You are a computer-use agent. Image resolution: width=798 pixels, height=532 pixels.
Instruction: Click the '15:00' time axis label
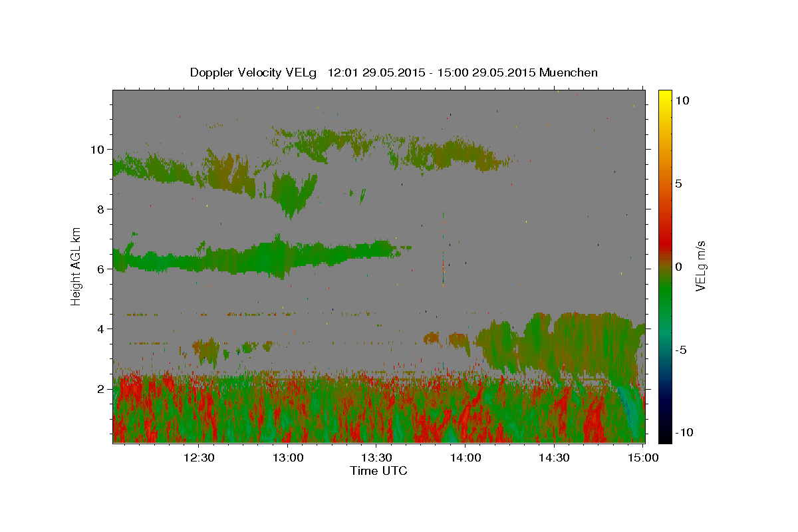642,458
